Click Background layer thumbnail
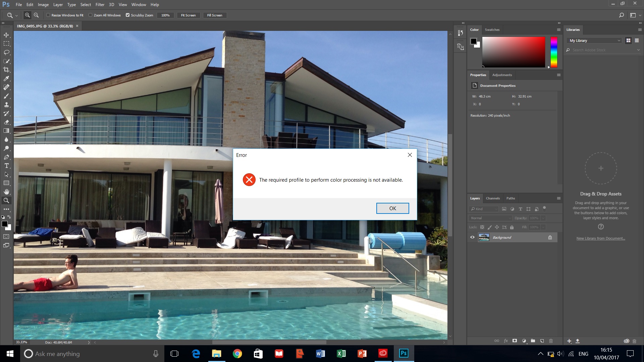The width and height of the screenshot is (644, 362). tap(483, 237)
